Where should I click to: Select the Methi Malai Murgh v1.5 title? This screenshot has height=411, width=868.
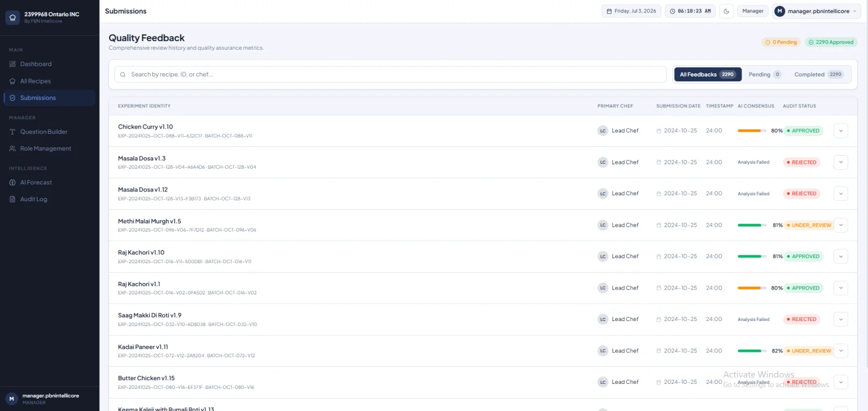click(x=150, y=221)
